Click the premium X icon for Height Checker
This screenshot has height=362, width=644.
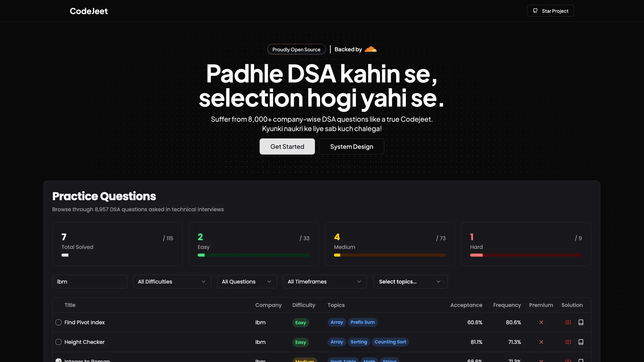point(541,342)
